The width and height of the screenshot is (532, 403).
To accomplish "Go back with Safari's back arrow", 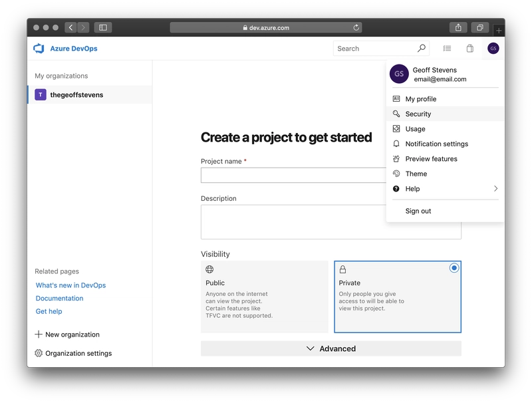I will 70,27.
